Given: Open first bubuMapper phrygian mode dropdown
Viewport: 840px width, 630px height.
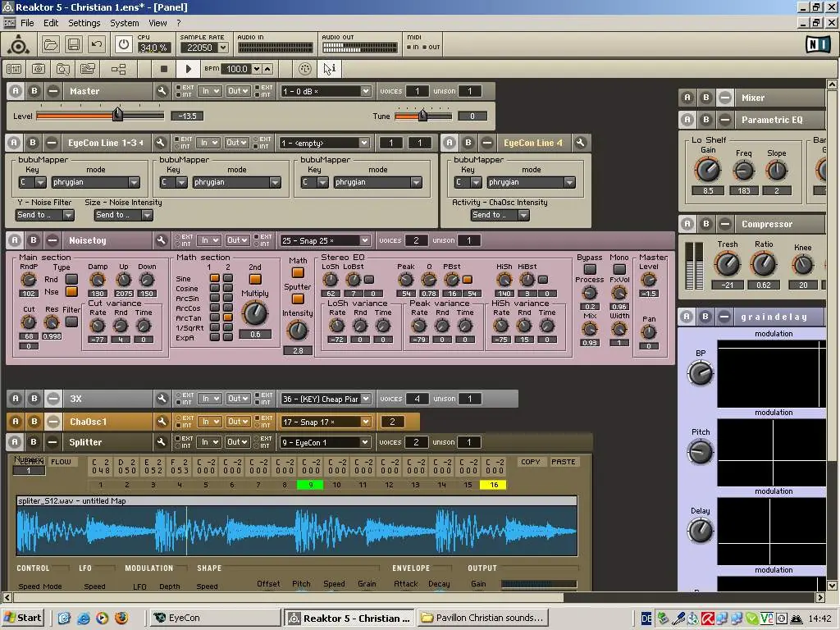Looking at the screenshot, I should point(96,182).
